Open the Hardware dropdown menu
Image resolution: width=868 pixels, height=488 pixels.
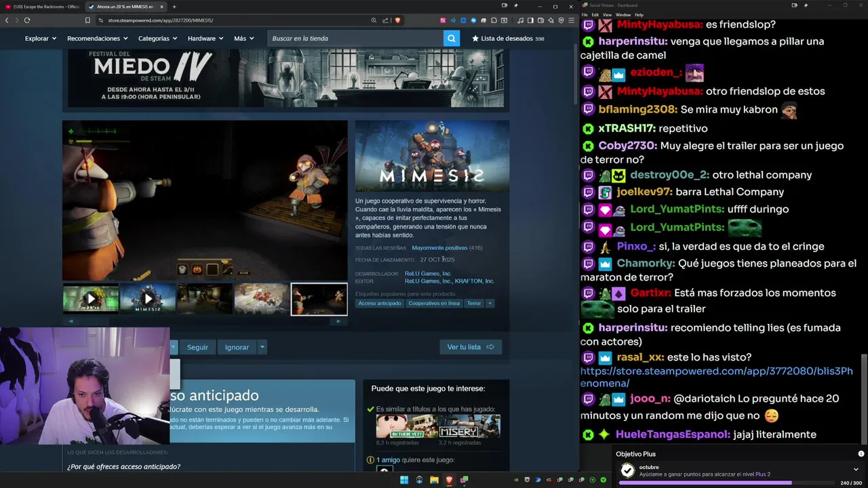[x=205, y=39]
